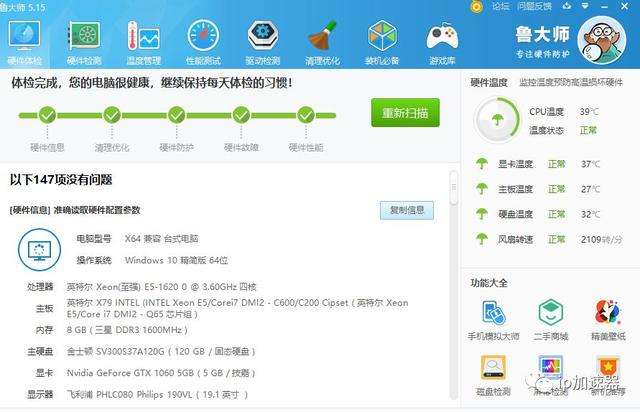The height and width of the screenshot is (412, 640).
Task: Click the 显卡 GeForce GTX 1060 row
Action: point(145,373)
